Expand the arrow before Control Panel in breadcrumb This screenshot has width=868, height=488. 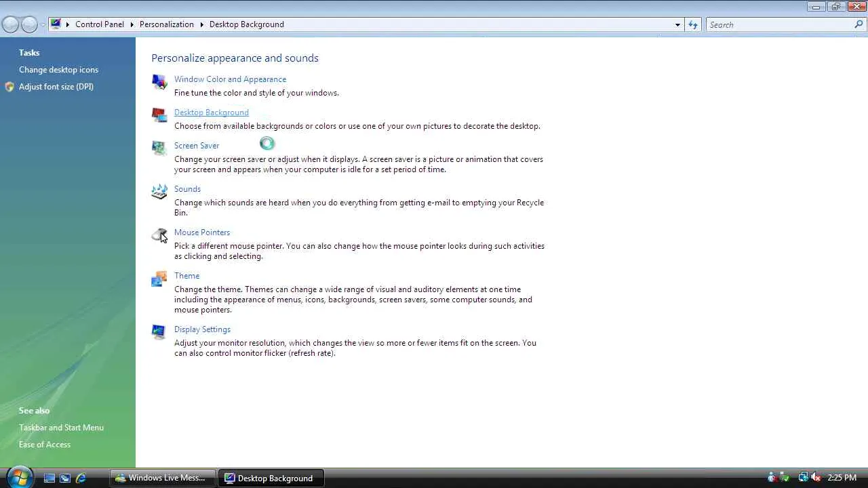[x=67, y=24]
